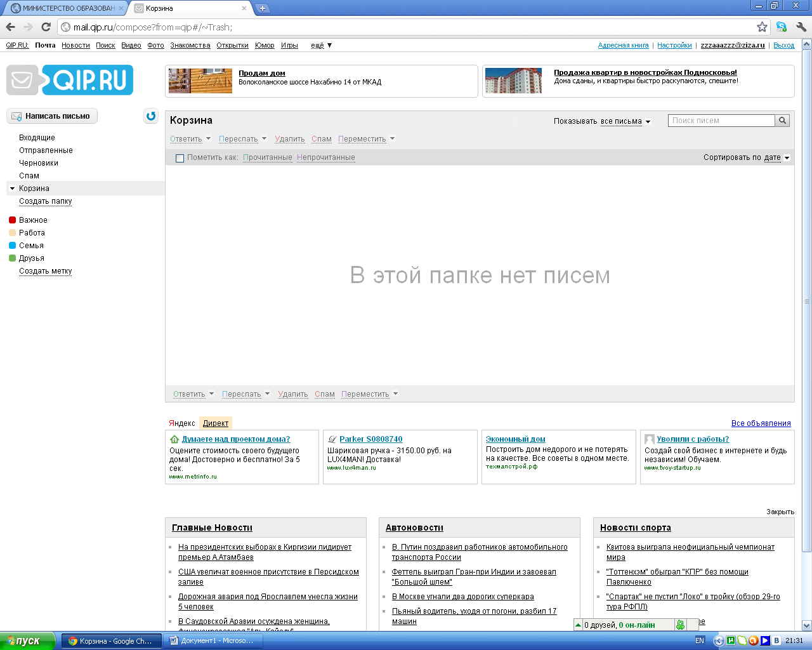Reload the page with the browser refresh icon
This screenshot has height=650, width=812.
point(46,27)
